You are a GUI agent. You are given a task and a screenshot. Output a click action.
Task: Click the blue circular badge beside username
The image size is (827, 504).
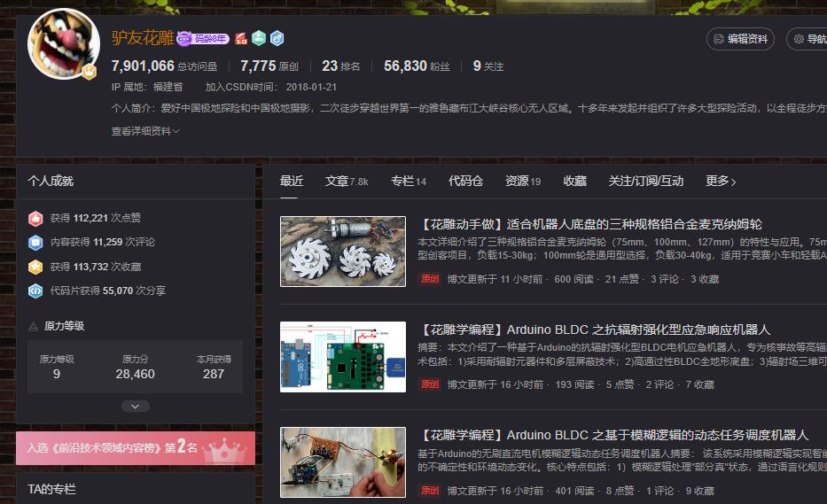click(x=277, y=39)
